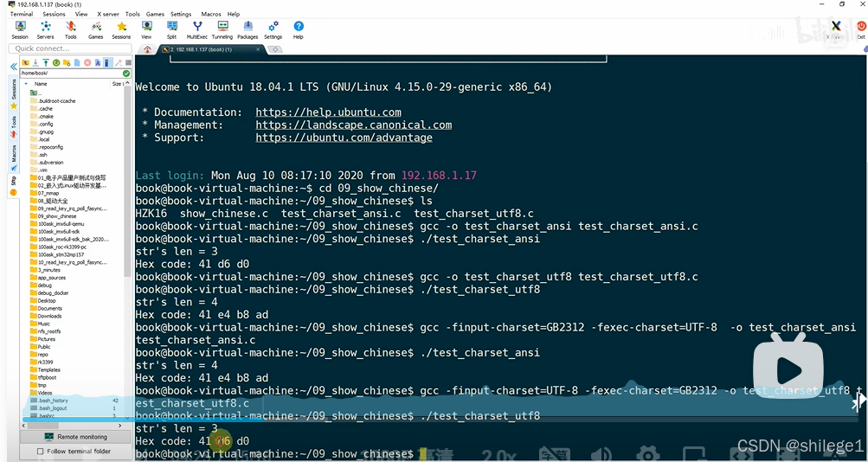Toggle the Follow terminal folder checkbox
This screenshot has width=868, height=462.
[40, 452]
